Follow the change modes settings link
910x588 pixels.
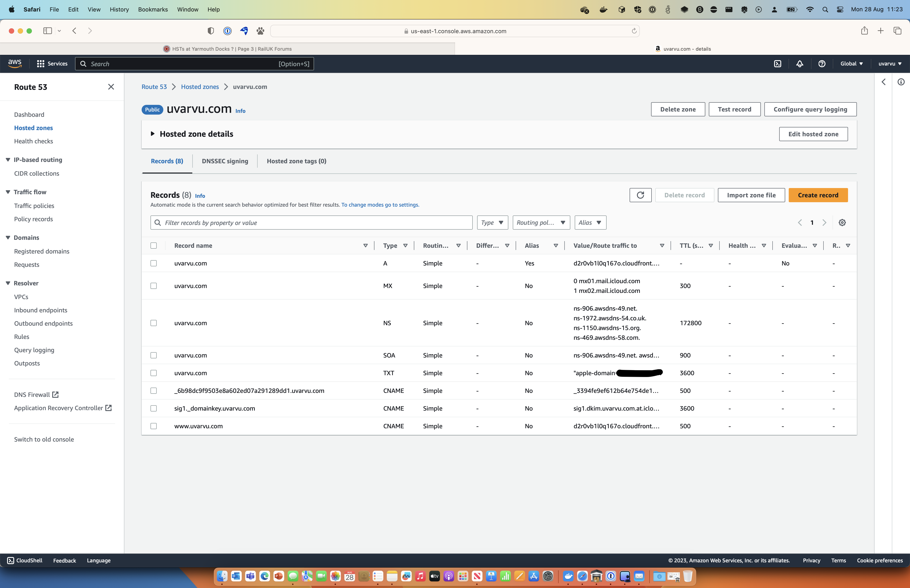tap(380, 205)
